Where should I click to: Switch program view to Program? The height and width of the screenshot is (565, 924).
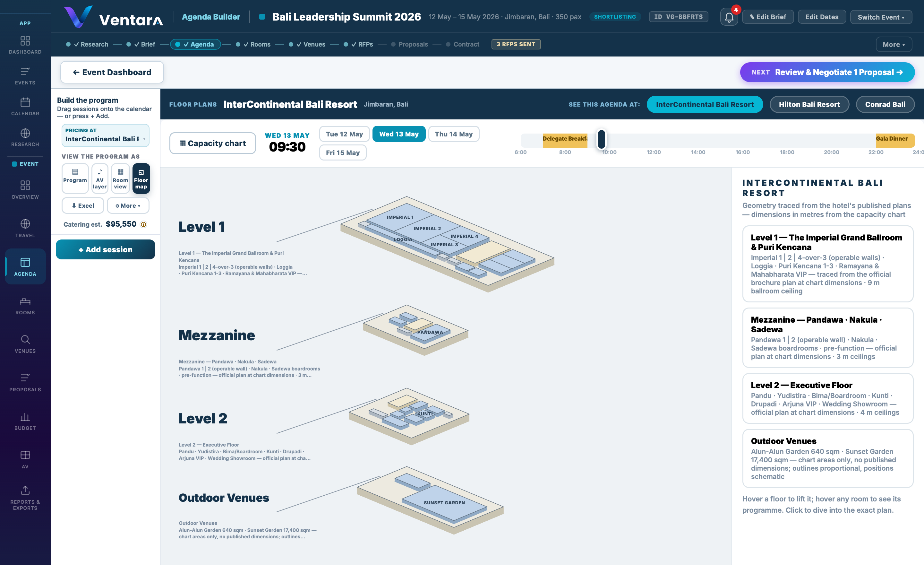[x=75, y=178]
